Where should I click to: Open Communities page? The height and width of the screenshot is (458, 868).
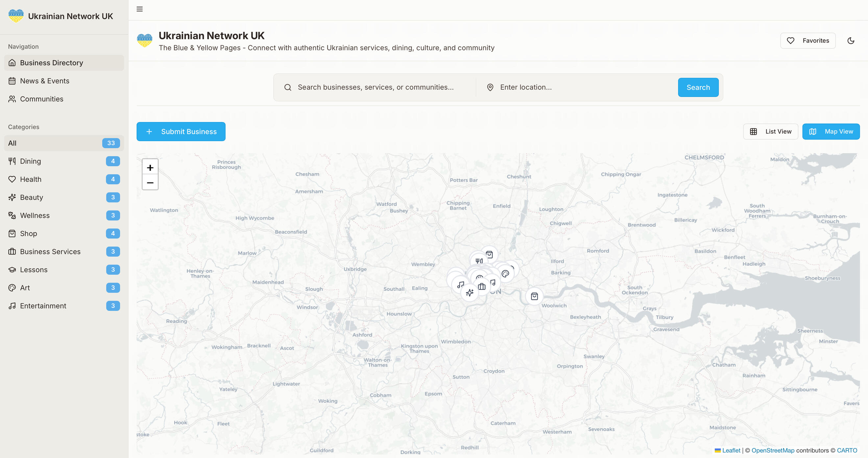[41, 99]
